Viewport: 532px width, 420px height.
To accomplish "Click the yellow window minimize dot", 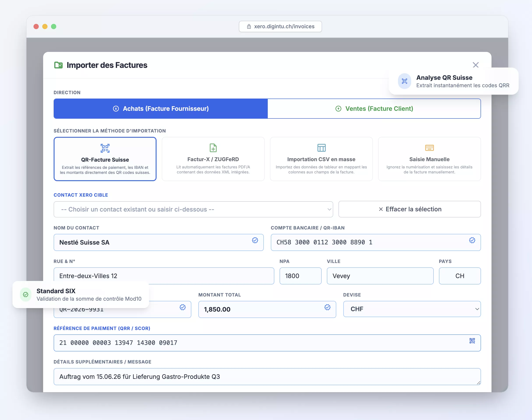I will point(45,26).
